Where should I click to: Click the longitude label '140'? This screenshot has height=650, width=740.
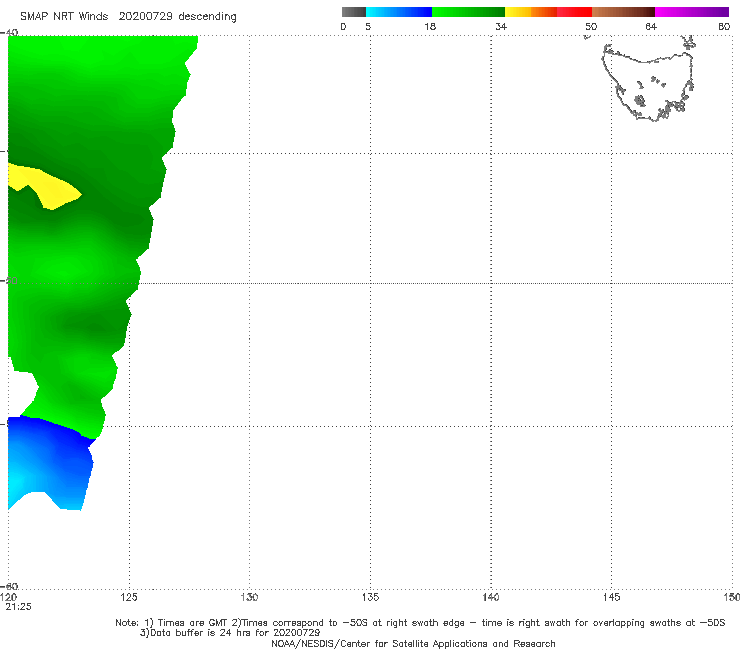pos(491,598)
